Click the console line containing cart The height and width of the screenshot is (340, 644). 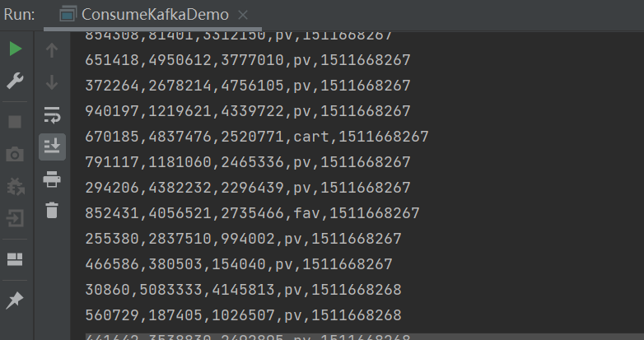[x=256, y=137]
